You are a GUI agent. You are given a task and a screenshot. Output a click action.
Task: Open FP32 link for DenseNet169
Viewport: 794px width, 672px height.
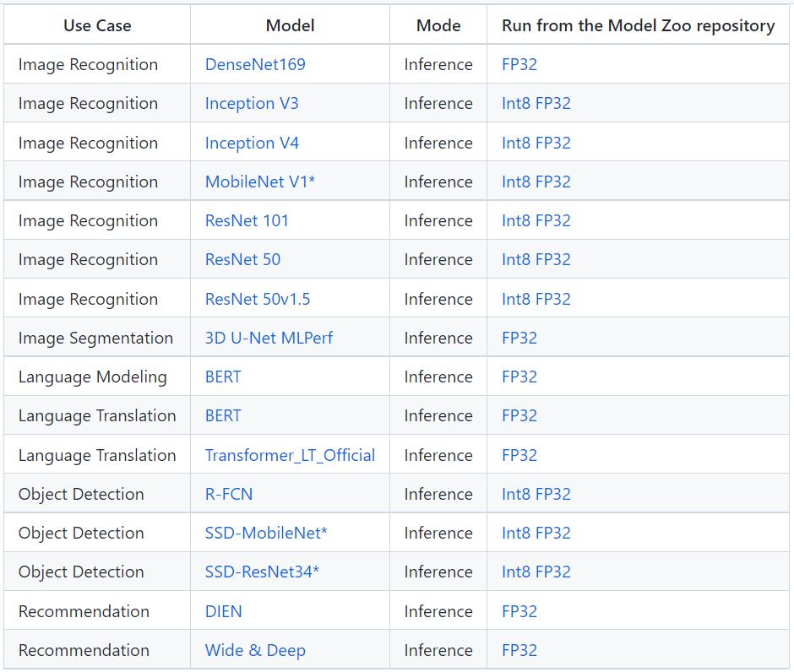(519, 64)
